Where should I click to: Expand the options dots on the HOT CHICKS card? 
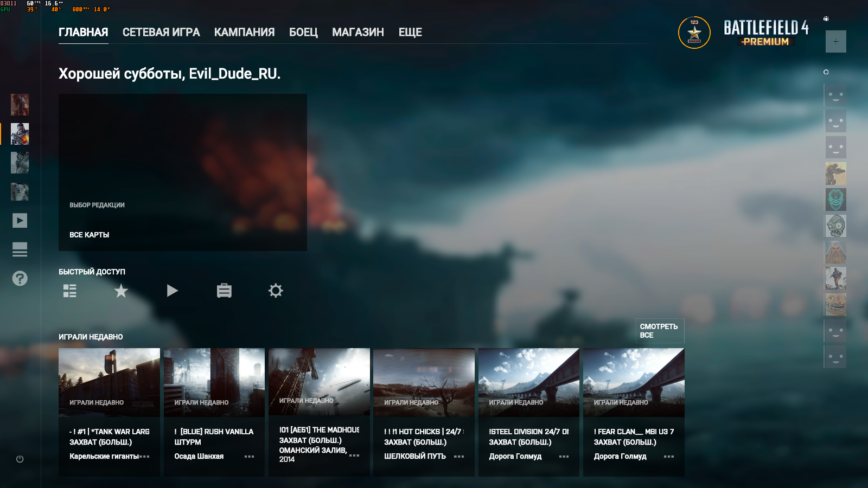pos(459,457)
